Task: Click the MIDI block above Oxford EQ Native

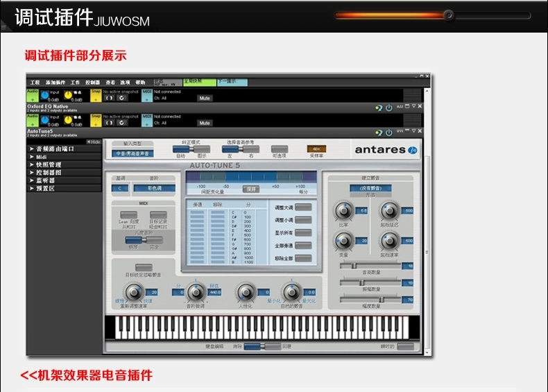Action: point(147,96)
